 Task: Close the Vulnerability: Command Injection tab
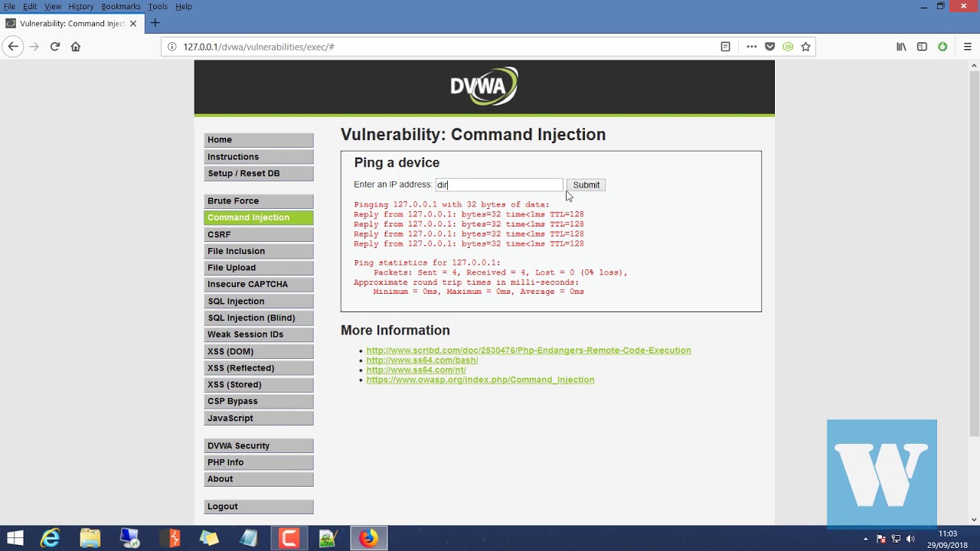(x=133, y=24)
